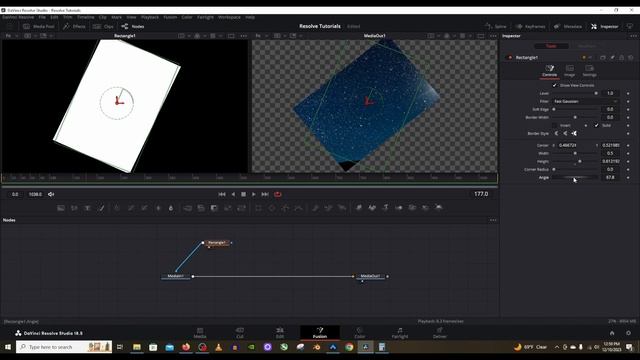
Task: Open Nodes panel three-dot options menu
Action: [x=493, y=220]
